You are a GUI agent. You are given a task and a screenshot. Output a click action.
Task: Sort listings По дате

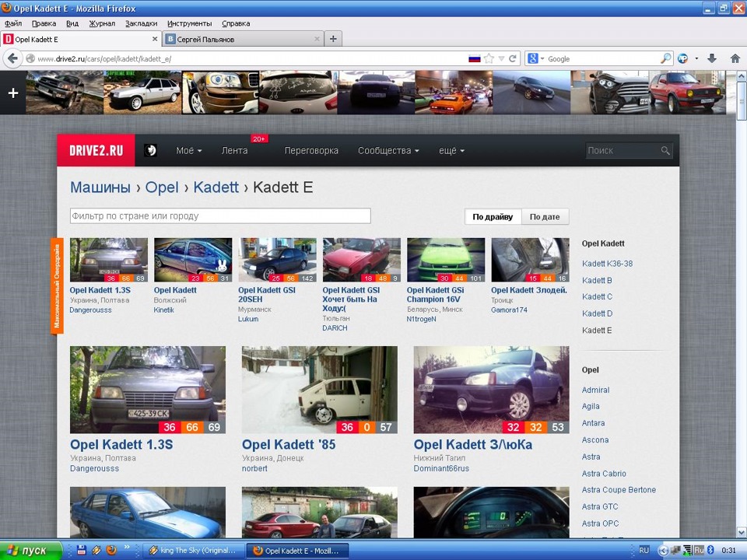tap(545, 217)
